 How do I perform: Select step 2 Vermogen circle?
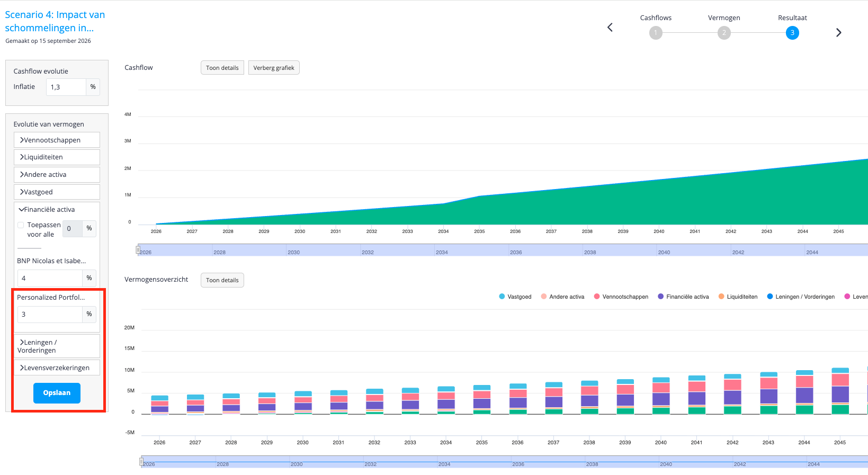[724, 33]
